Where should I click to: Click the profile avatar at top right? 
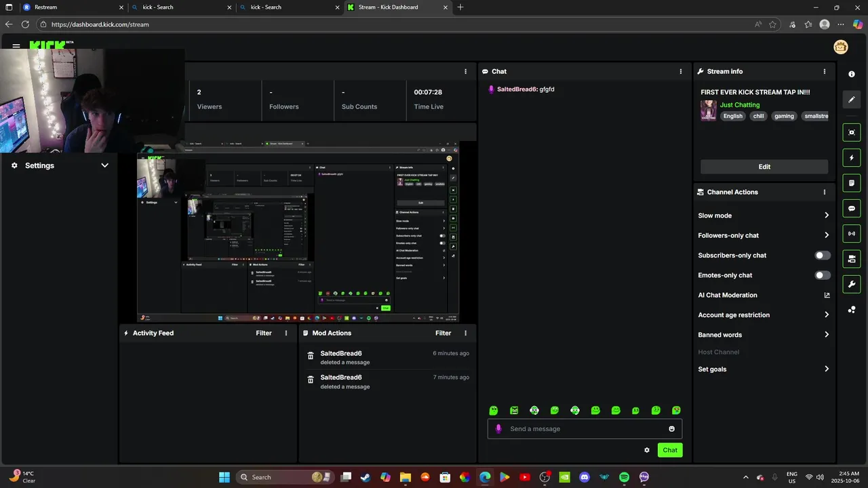841,47
